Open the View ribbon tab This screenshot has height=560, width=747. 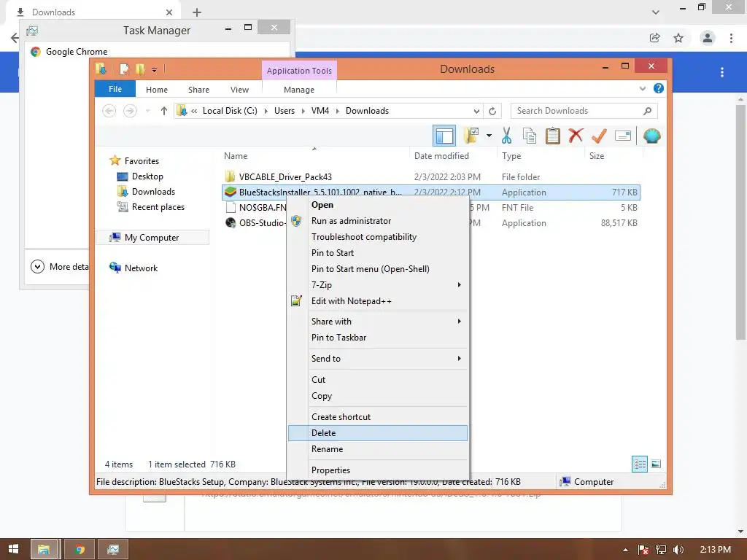pos(239,90)
